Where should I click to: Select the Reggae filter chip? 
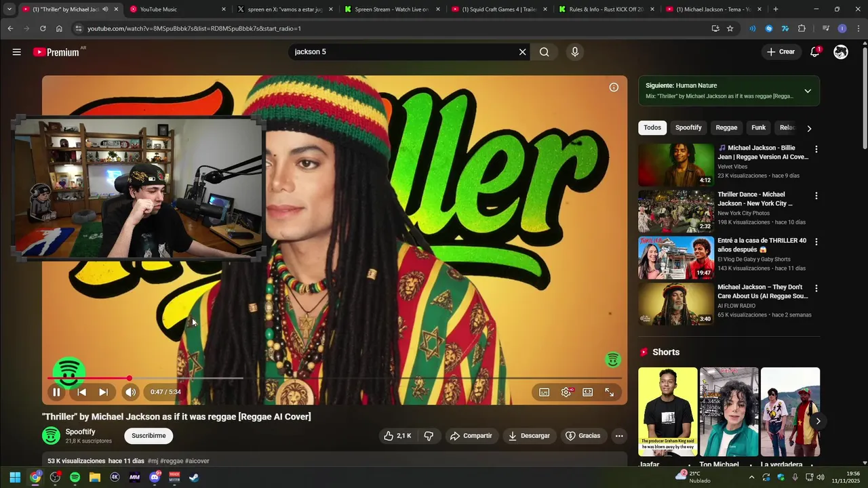pyautogui.click(x=726, y=127)
